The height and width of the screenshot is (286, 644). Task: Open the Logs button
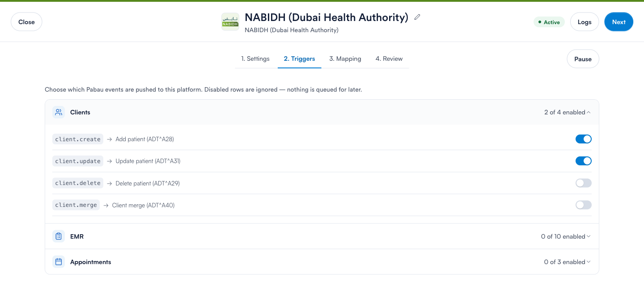pyautogui.click(x=585, y=22)
